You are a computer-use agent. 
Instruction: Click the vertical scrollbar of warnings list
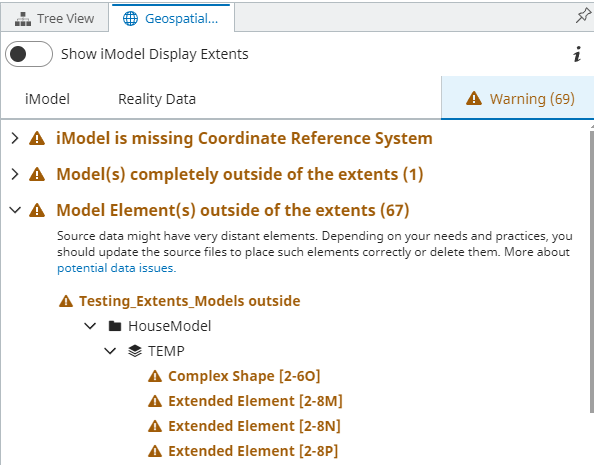point(592,271)
